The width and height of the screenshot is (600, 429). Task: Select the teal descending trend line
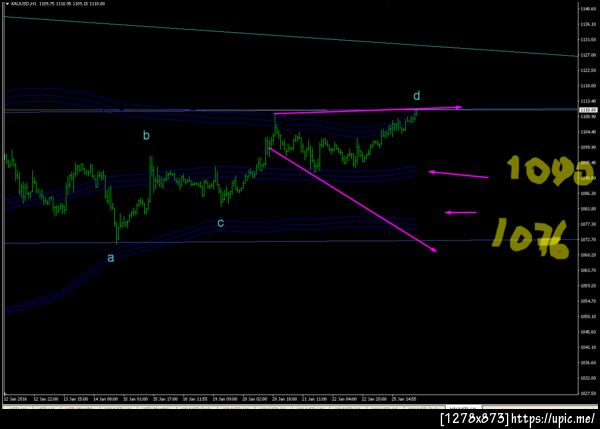pyautogui.click(x=290, y=37)
